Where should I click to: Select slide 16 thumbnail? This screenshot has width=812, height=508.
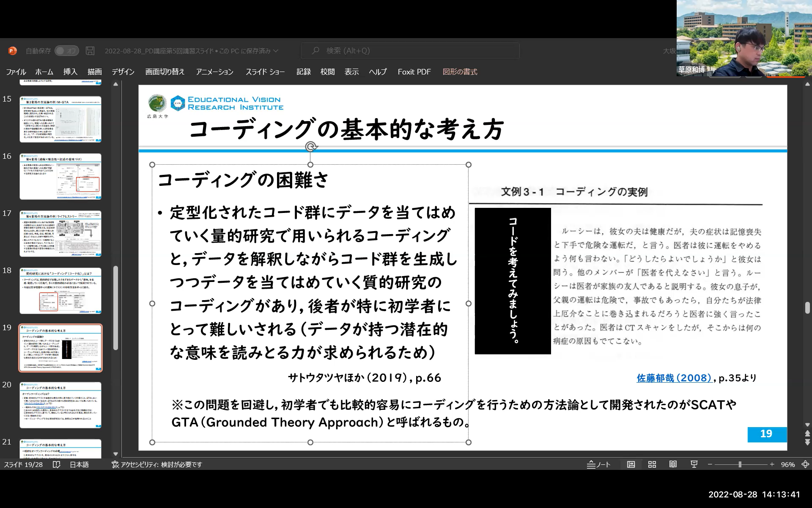coord(60,177)
